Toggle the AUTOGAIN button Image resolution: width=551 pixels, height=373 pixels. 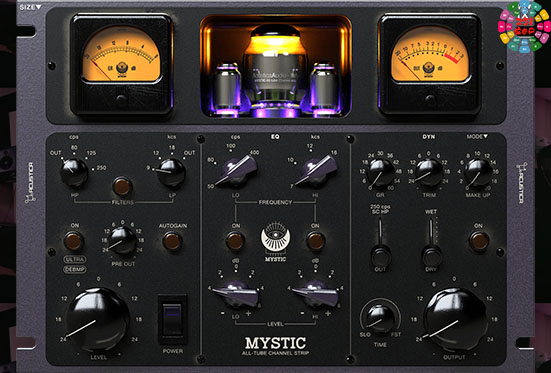coord(172,241)
